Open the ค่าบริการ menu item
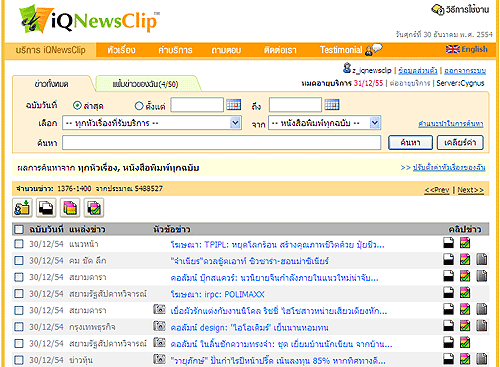The image size is (500, 367). (175, 50)
